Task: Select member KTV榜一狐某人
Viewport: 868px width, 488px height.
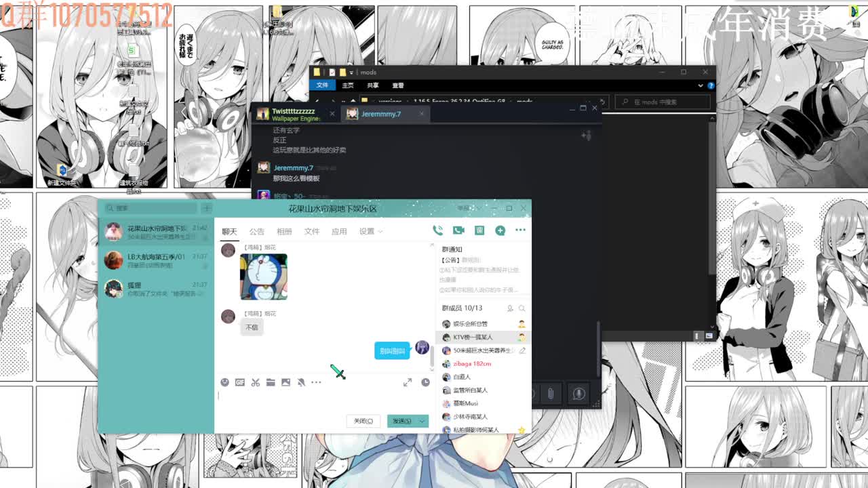Action: pos(483,337)
